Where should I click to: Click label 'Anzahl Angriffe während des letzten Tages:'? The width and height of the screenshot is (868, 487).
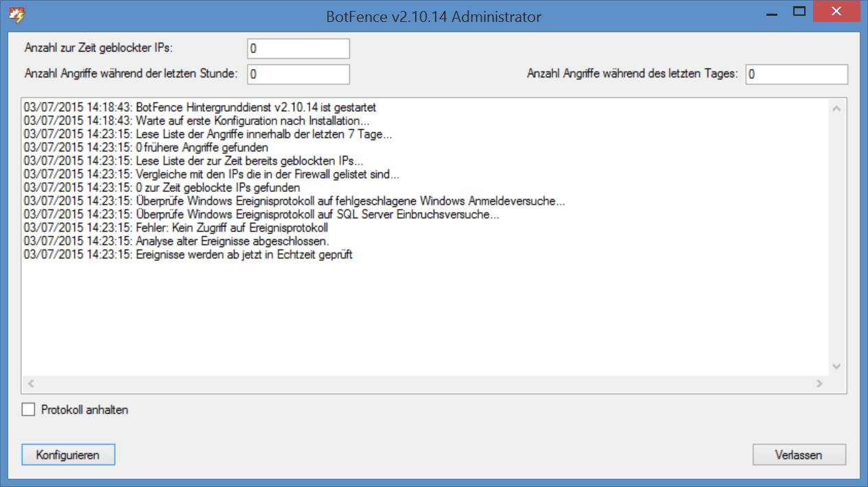633,74
